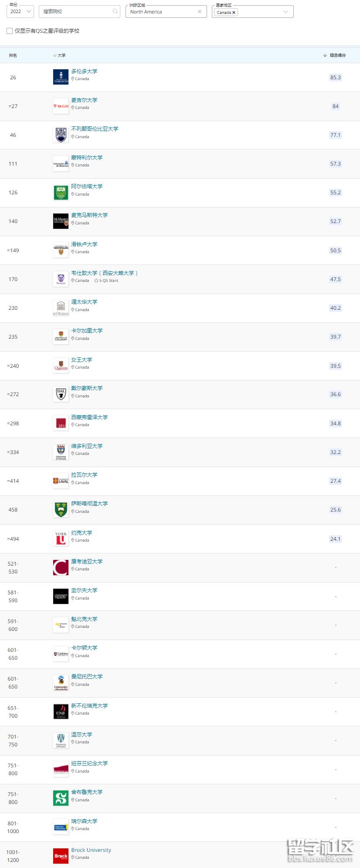360x868 pixels.
Task: Click the University of Toronto logo
Action: tap(61, 77)
